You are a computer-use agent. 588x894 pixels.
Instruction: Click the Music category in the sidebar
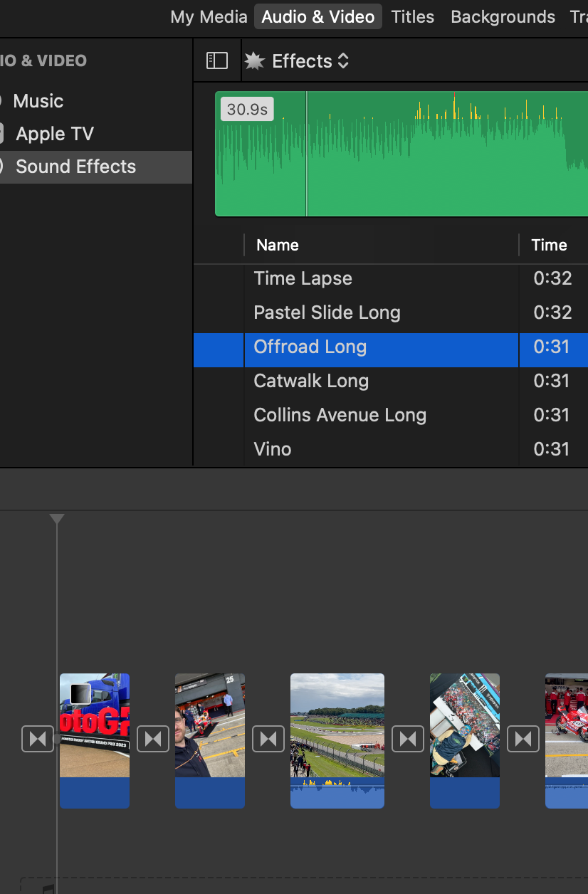pos(38,100)
